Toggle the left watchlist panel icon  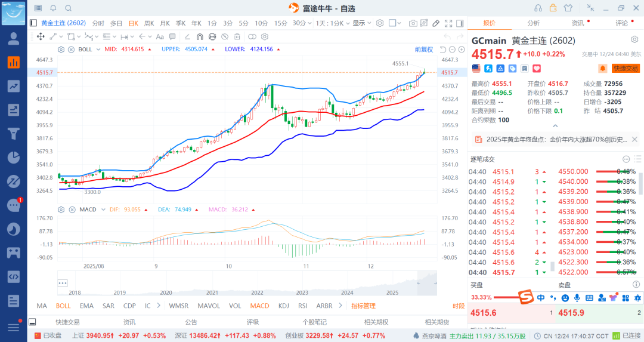pyautogui.click(x=33, y=23)
